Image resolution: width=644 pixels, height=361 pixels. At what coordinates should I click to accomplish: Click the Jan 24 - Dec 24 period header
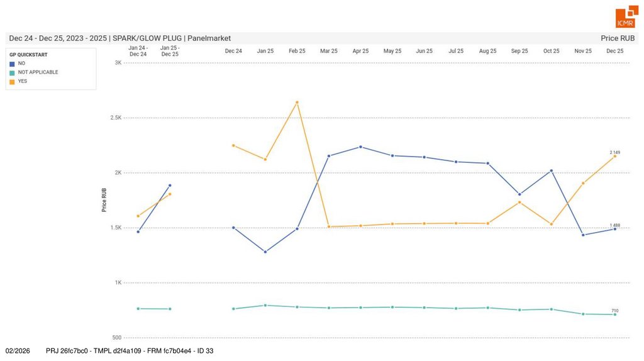pyautogui.click(x=138, y=51)
